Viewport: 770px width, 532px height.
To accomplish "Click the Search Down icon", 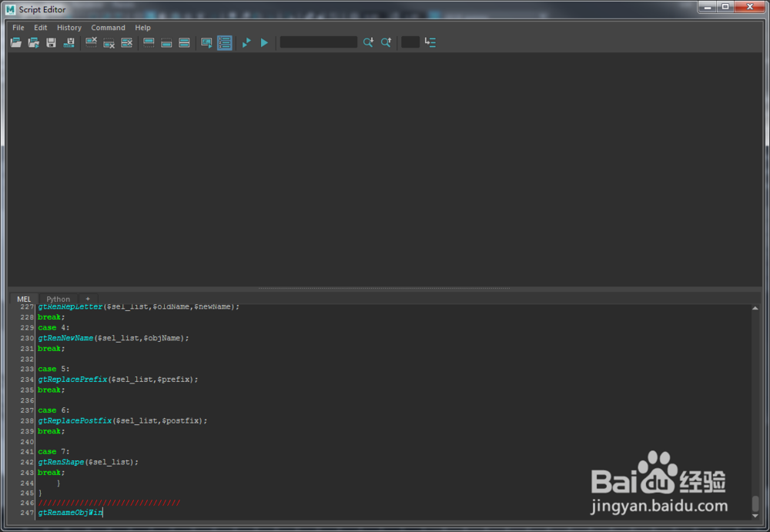I will click(x=368, y=43).
